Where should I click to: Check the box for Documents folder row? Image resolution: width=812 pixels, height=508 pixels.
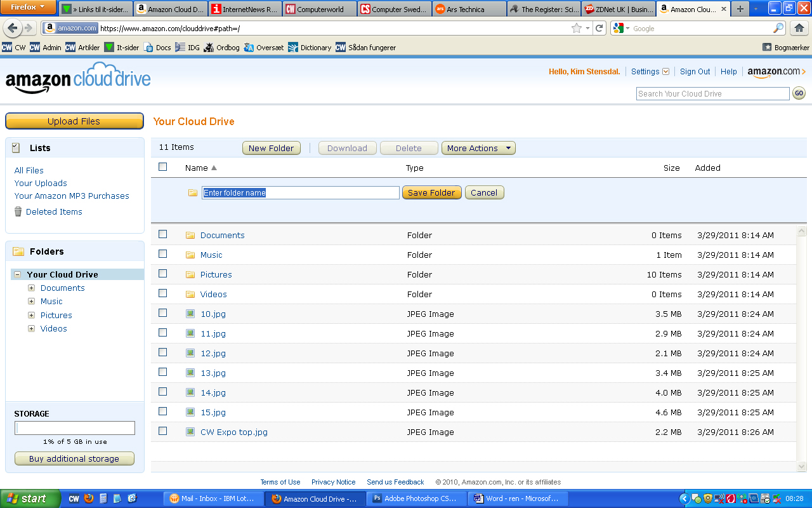163,234
